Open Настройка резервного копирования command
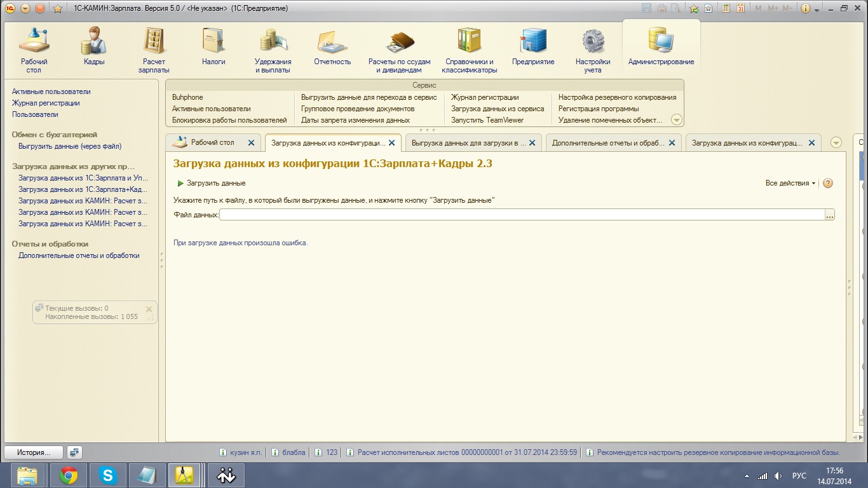The width and height of the screenshot is (868, 488). click(x=617, y=97)
